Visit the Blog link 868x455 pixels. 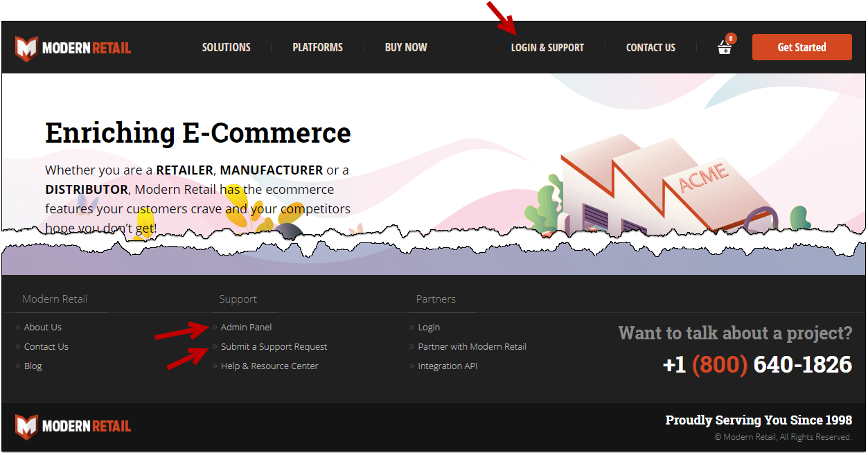tap(33, 366)
